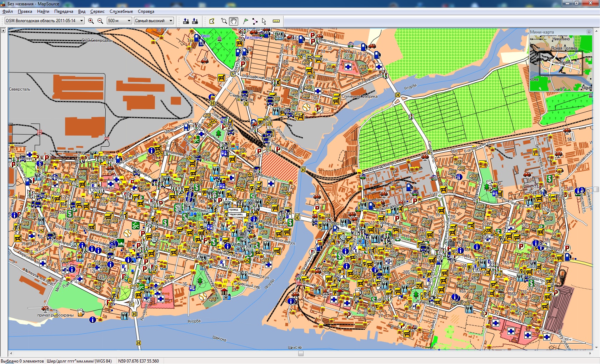Open the Сервис menu
Image resolution: width=600 pixels, height=364 pixels.
point(97,11)
